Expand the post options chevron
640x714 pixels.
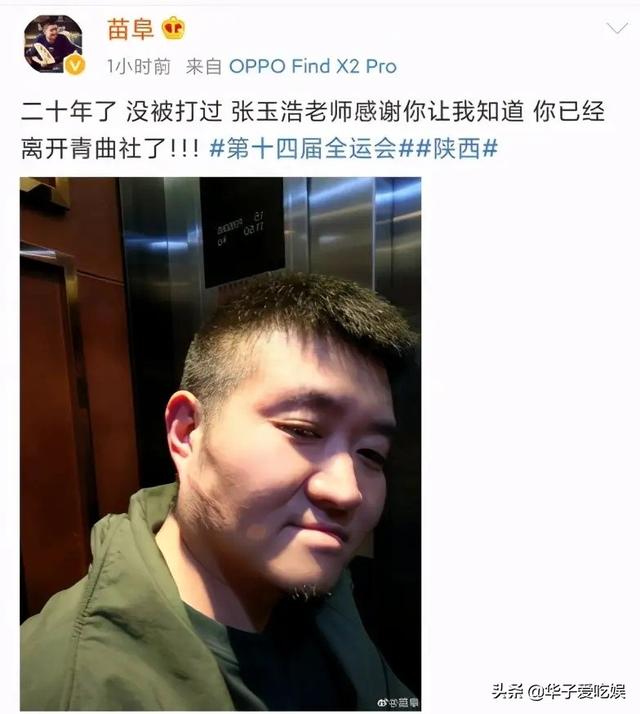617,28
